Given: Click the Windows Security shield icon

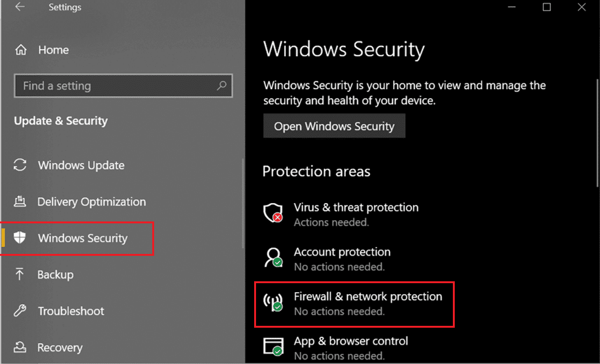Looking at the screenshot, I should pos(20,238).
